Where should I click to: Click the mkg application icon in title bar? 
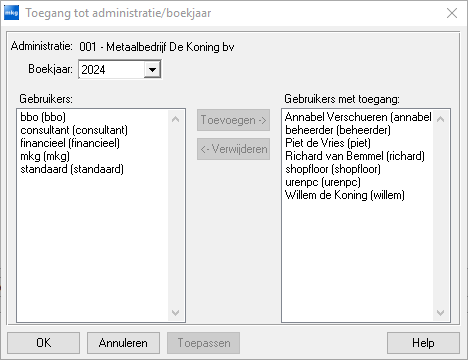click(11, 13)
